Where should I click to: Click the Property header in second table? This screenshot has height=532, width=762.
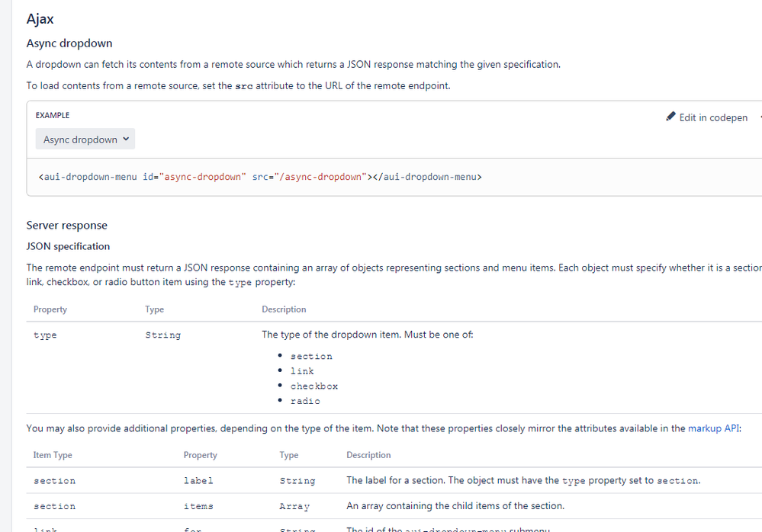[x=200, y=455]
